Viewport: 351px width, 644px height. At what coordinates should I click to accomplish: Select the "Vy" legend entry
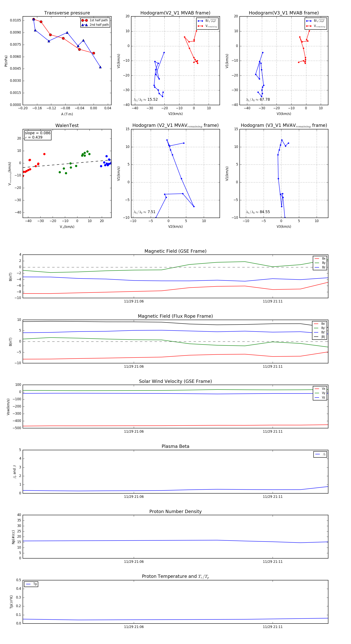pos(320,393)
